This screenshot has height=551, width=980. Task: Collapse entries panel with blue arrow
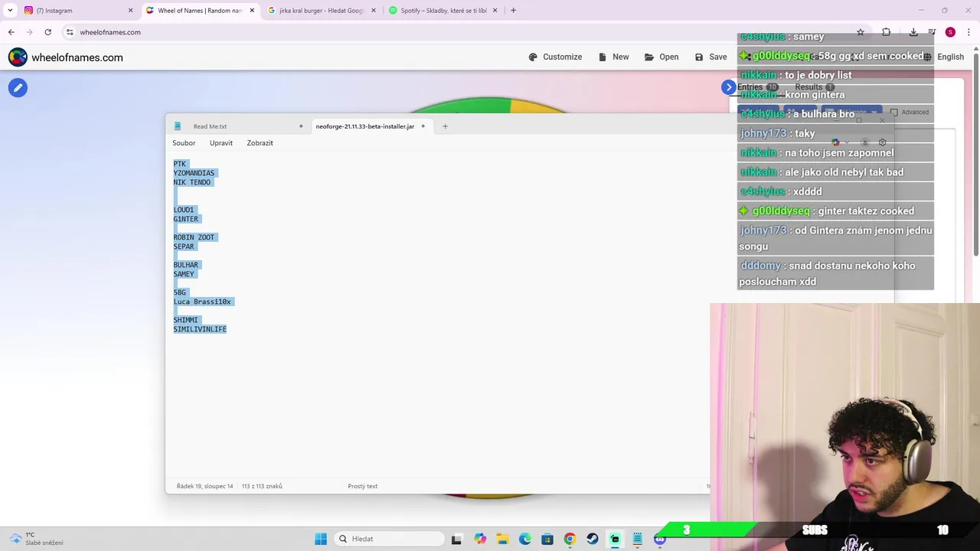click(x=729, y=87)
